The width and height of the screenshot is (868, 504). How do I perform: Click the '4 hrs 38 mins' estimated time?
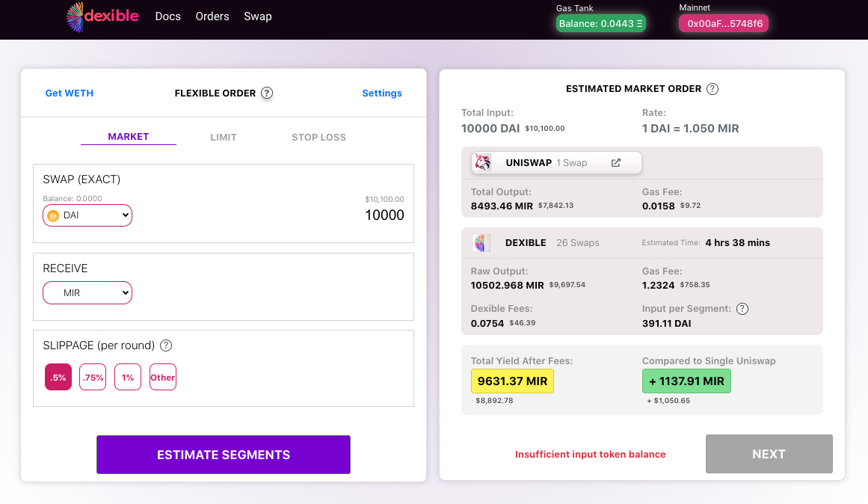tap(737, 242)
